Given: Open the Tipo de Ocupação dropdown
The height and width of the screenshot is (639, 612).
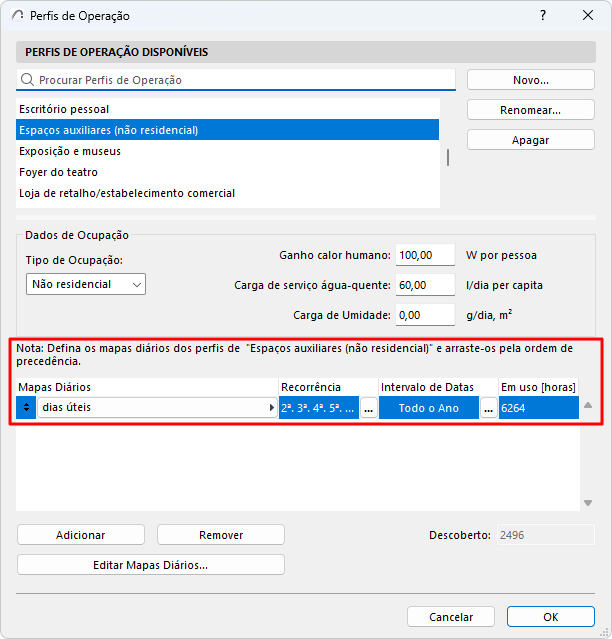Looking at the screenshot, I should [86, 284].
